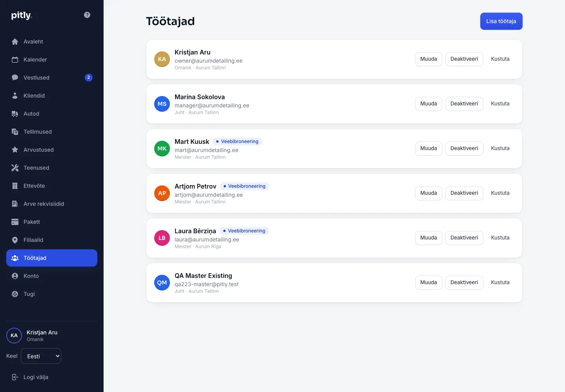Deactivate Marina Sokolova with Deaktiveeri
Image resolution: width=565 pixels, height=392 pixels.
coord(464,104)
